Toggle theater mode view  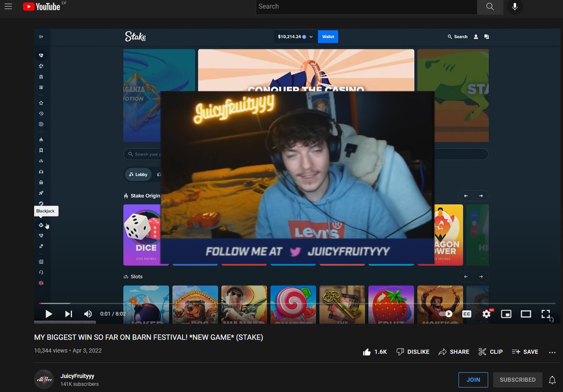point(526,314)
